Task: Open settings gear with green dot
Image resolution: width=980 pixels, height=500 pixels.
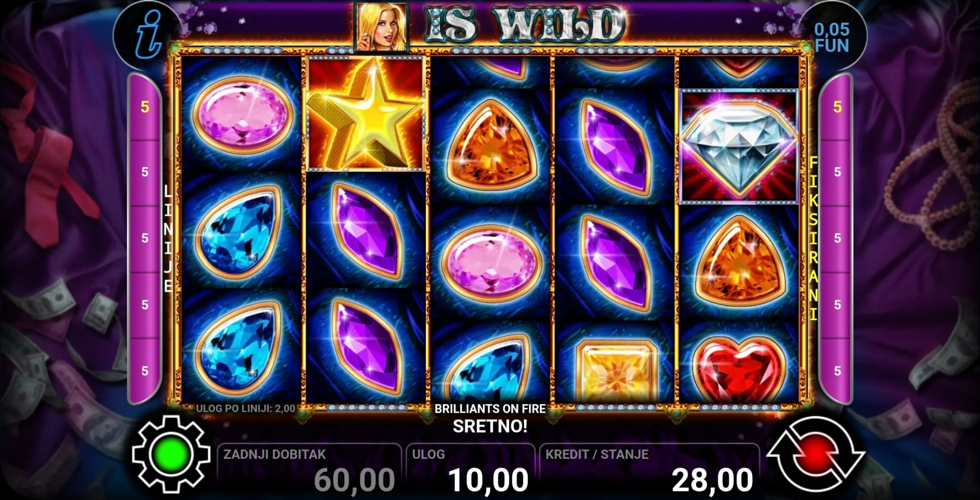Action: [x=171, y=454]
